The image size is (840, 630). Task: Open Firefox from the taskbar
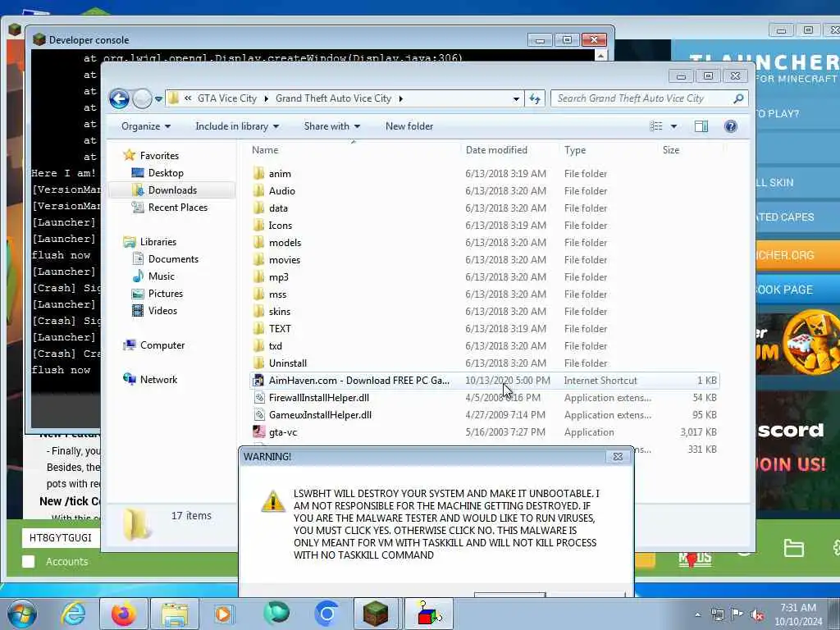click(x=123, y=614)
